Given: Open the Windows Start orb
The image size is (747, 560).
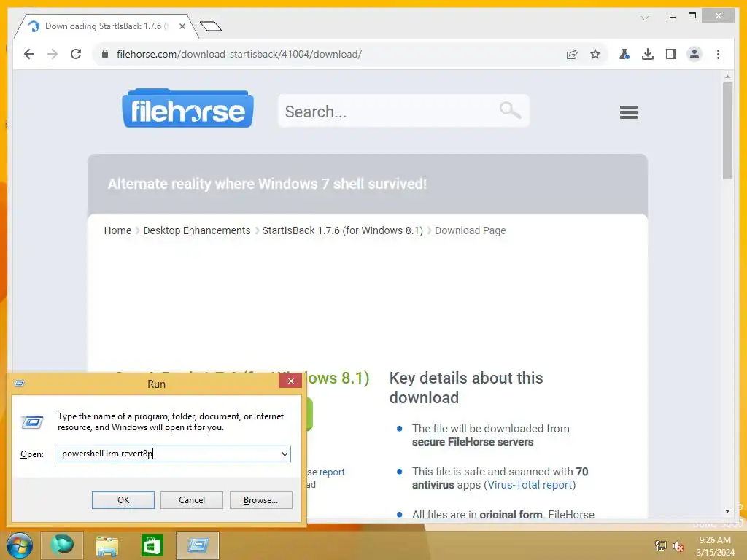Looking at the screenshot, I should (x=20, y=545).
